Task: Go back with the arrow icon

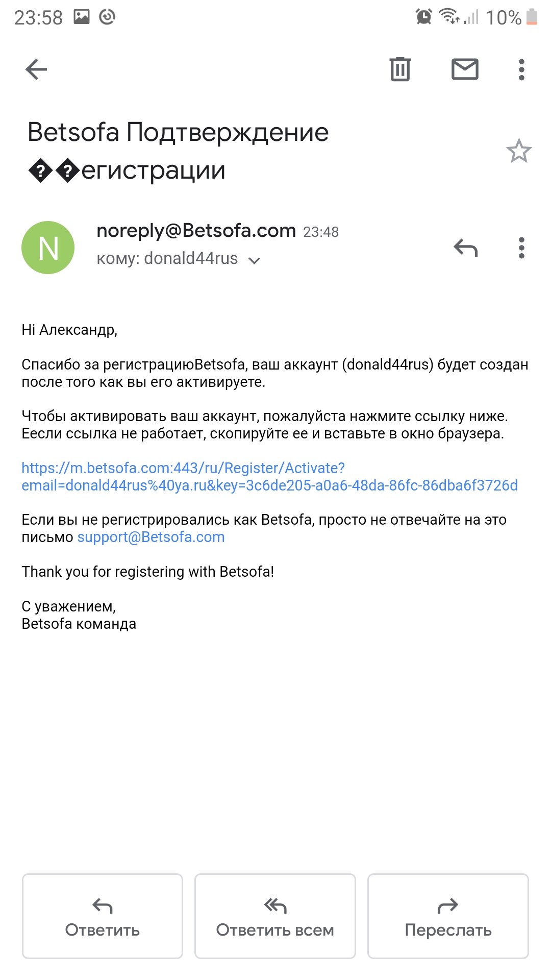Action: (x=36, y=69)
